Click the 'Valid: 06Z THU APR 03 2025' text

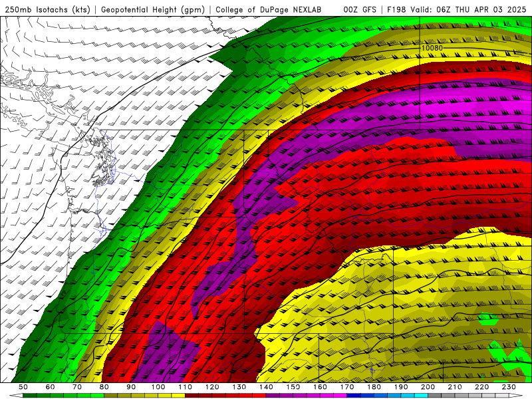[x=468, y=9]
